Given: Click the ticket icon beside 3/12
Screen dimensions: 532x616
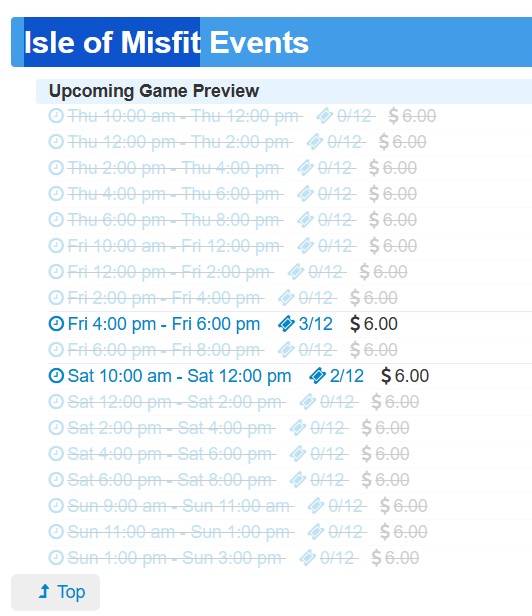Looking at the screenshot, I should [286, 324].
